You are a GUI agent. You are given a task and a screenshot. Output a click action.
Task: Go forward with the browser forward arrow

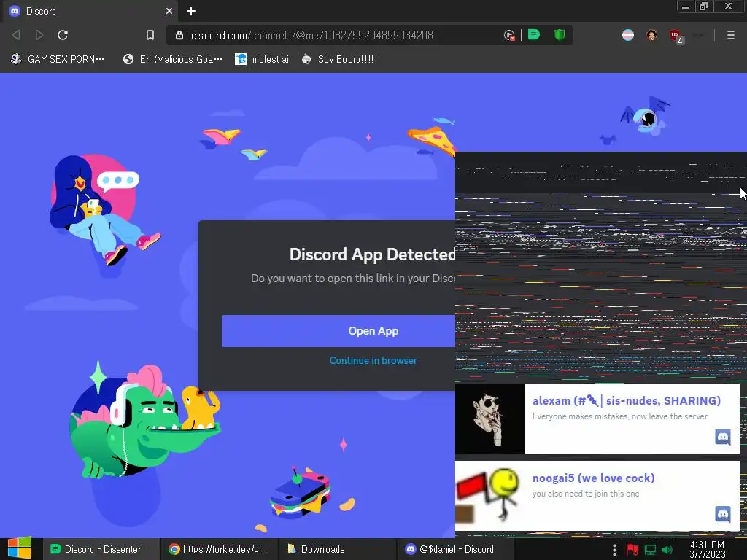39,35
